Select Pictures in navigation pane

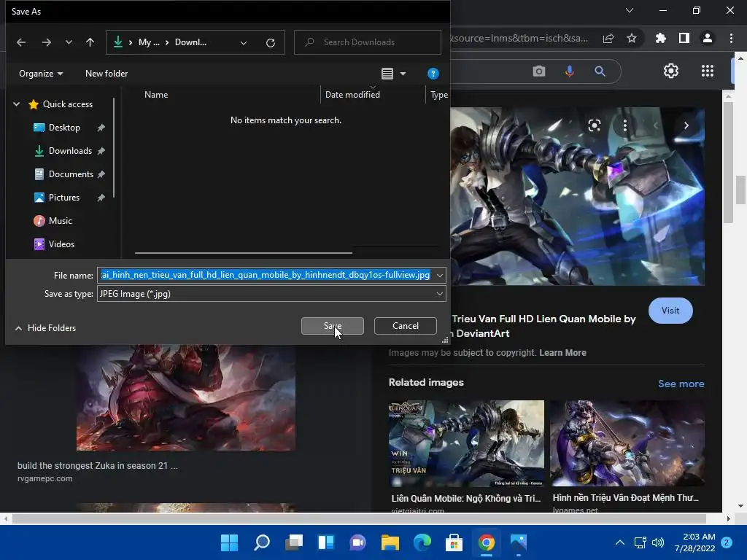pyautogui.click(x=64, y=198)
